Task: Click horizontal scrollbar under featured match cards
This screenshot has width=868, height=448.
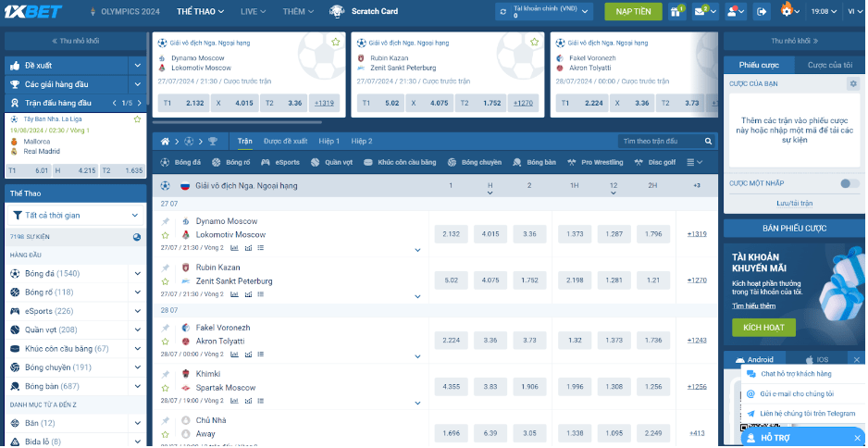Action: tap(237, 122)
